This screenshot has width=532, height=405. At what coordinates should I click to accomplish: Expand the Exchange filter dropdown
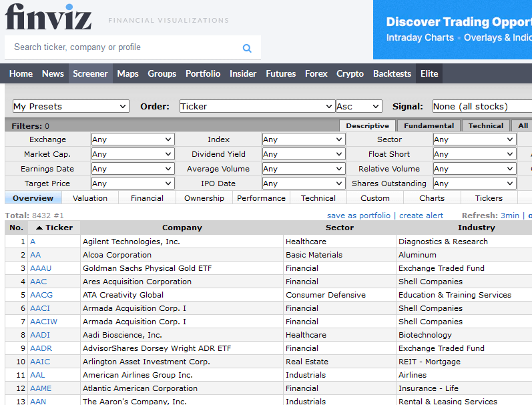pos(133,139)
